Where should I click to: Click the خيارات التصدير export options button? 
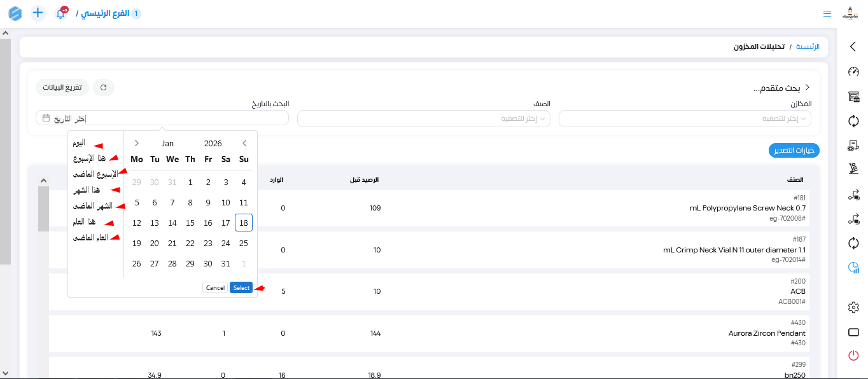click(794, 151)
